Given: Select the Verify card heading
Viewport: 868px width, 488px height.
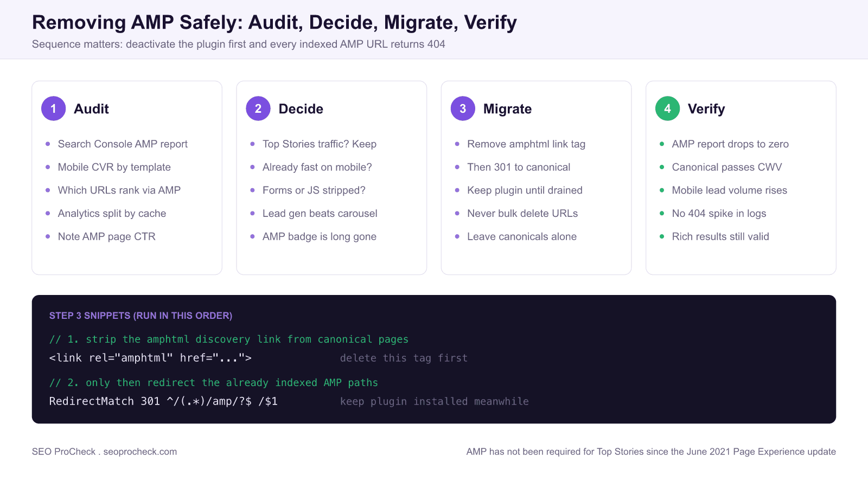Looking at the screenshot, I should click(706, 109).
